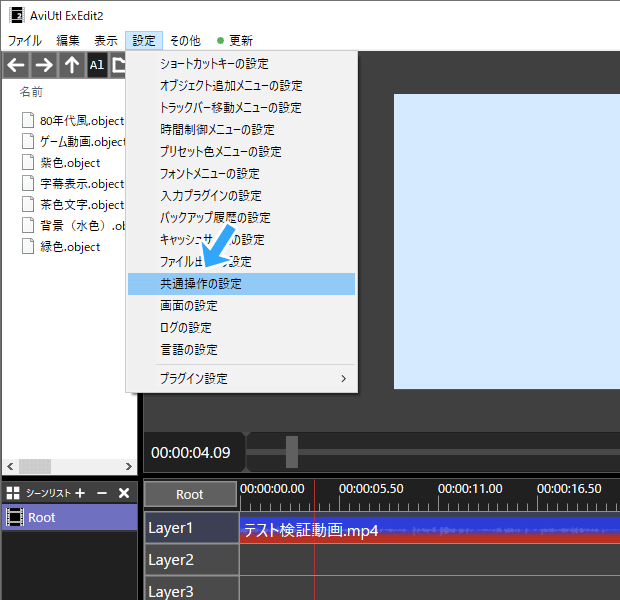Click the A1 sort icon in file browser
Screen dimensions: 620x600
97,64
